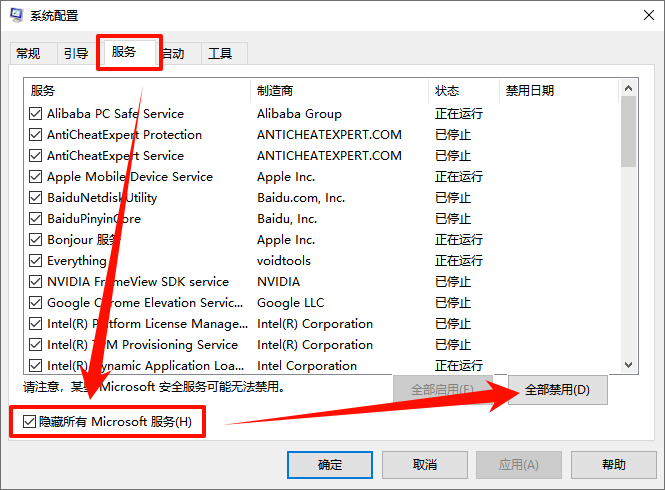
Task: Click 已停止 status of BaiduPinyinCore
Action: pos(453,218)
